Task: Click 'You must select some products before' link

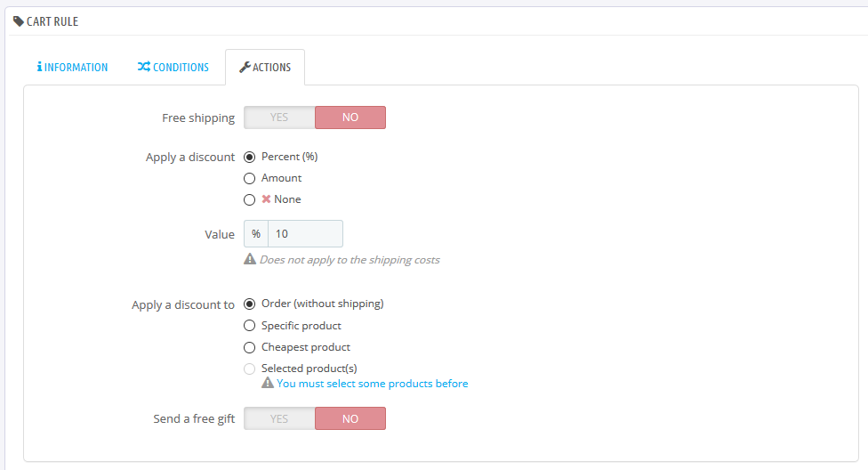Action: pos(373,384)
